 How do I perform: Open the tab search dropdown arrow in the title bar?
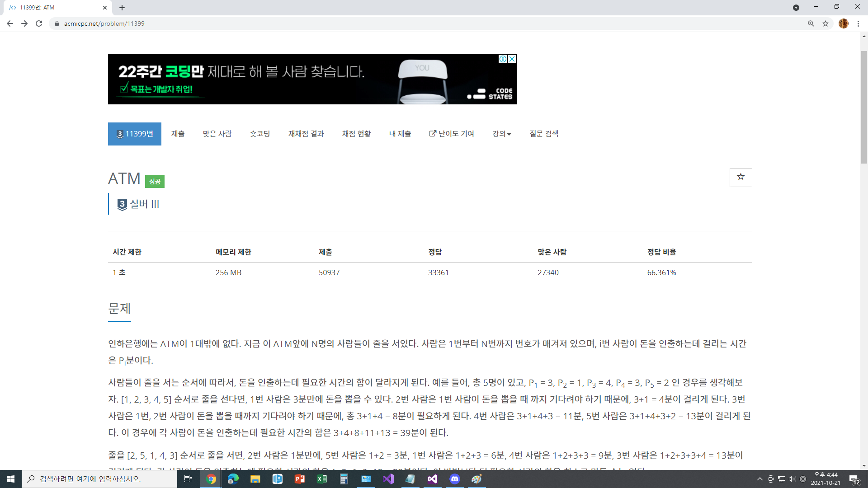(796, 7)
